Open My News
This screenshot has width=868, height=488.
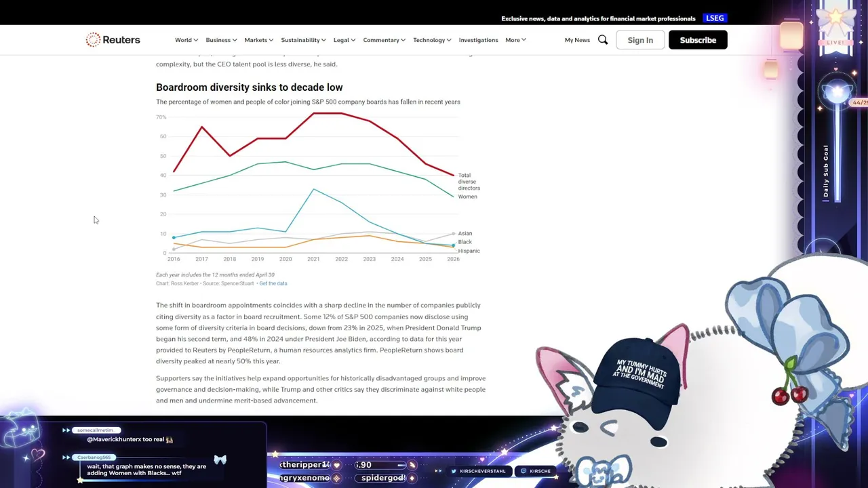577,40
